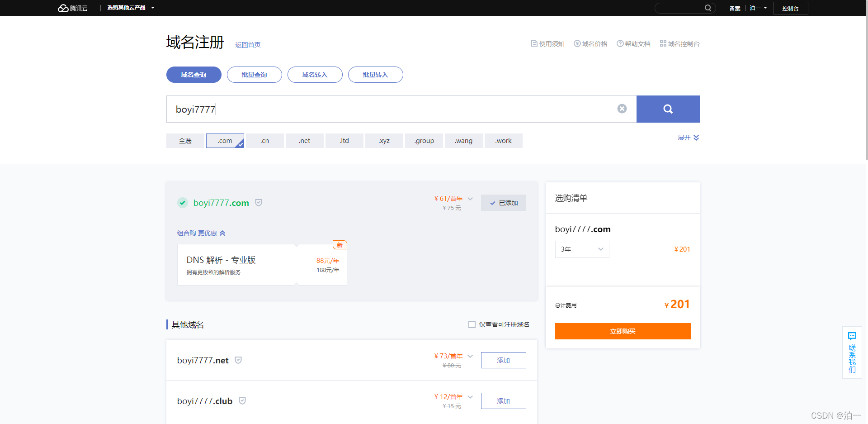Image resolution: width=868 pixels, height=424 pixels.
Task: Expand price details for boyi7777.com
Action: (470, 199)
